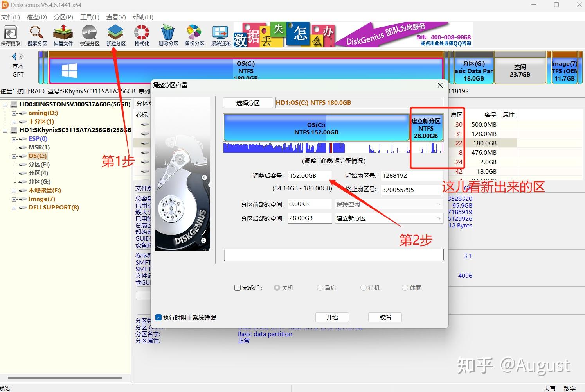Select 分区(G:) in the disk tree
585x392 pixels.
point(40,182)
